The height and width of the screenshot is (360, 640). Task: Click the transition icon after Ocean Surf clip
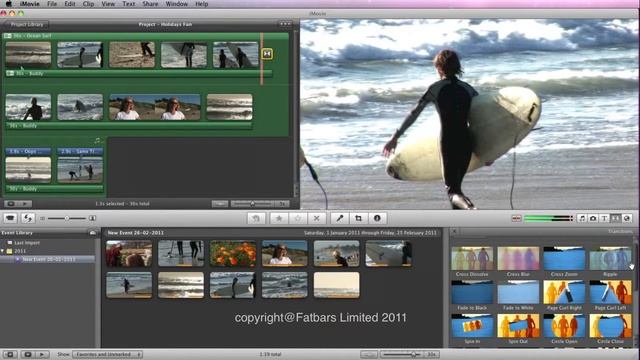[267, 54]
